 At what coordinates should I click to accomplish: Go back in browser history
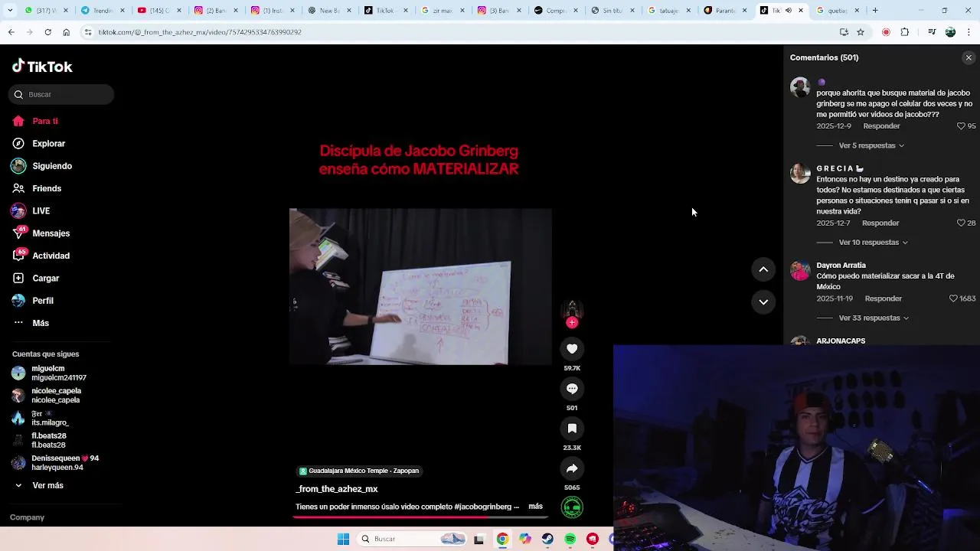click(x=11, y=32)
